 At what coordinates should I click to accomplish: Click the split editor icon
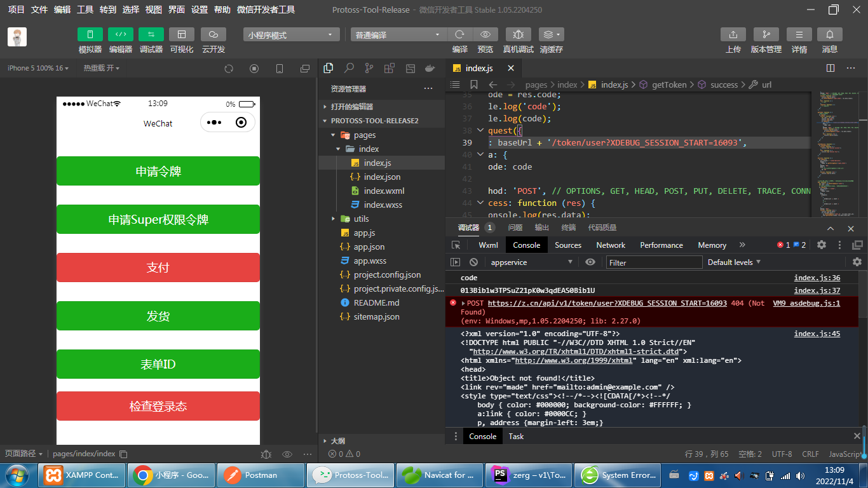pyautogui.click(x=830, y=68)
